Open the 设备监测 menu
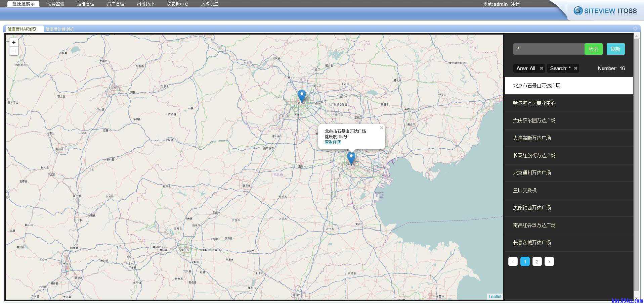This screenshot has height=304, width=644. tap(56, 4)
